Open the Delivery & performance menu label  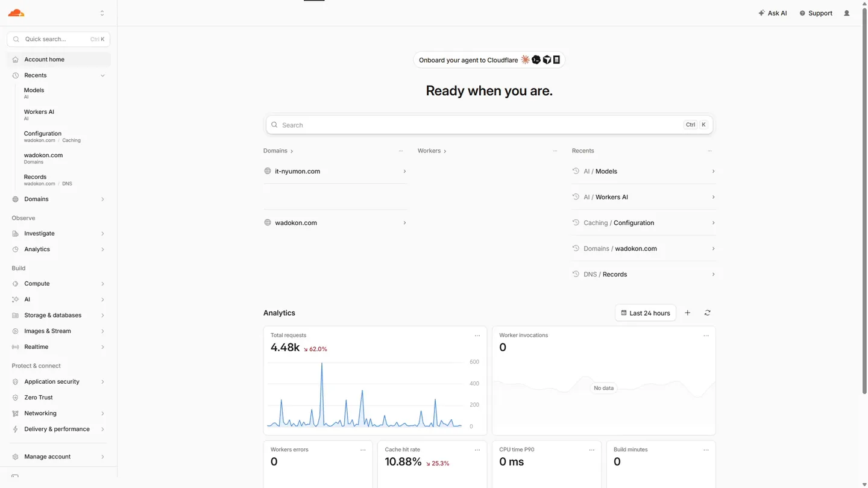(x=57, y=430)
